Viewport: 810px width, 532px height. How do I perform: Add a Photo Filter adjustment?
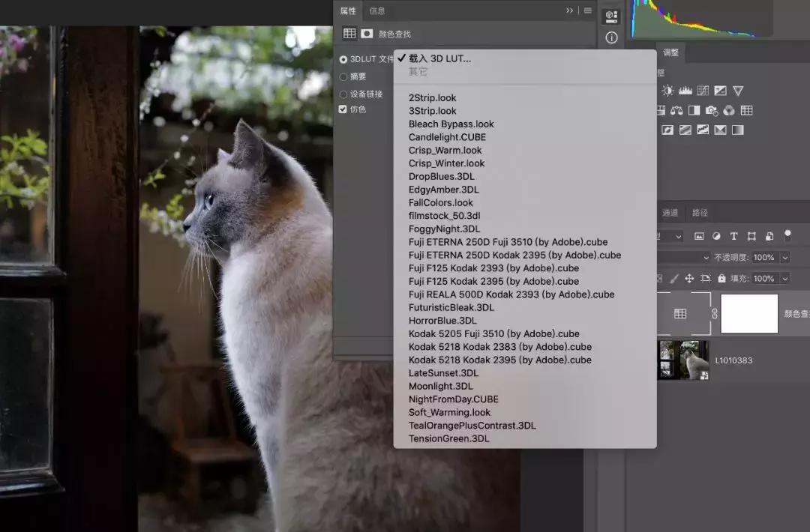712,110
